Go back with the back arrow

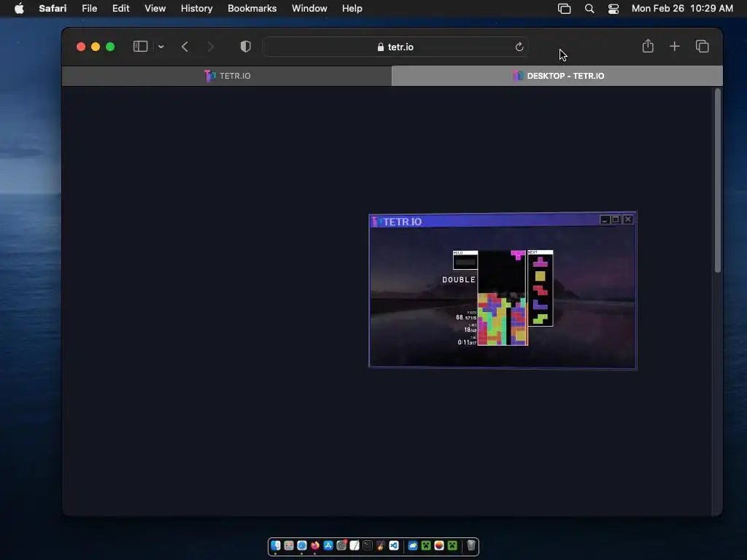185,47
